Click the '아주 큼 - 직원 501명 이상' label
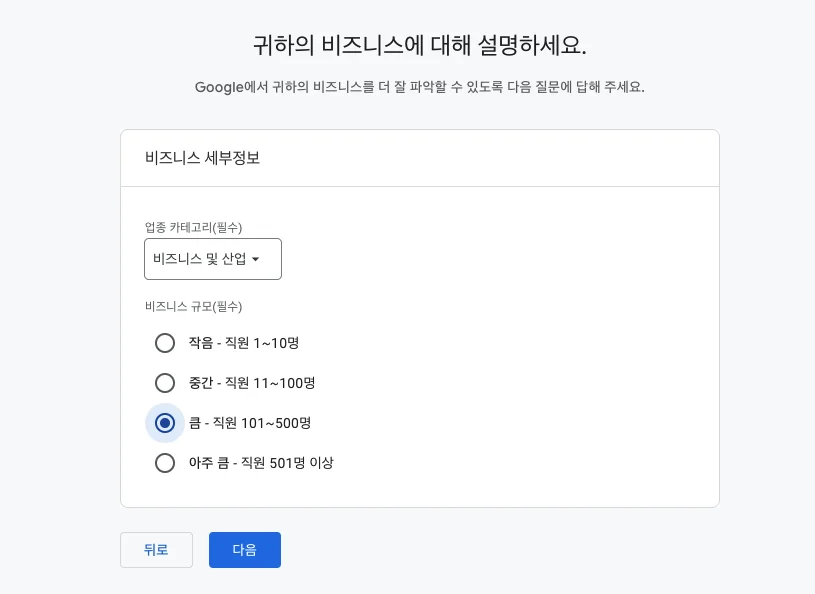The width and height of the screenshot is (815, 594). [261, 463]
